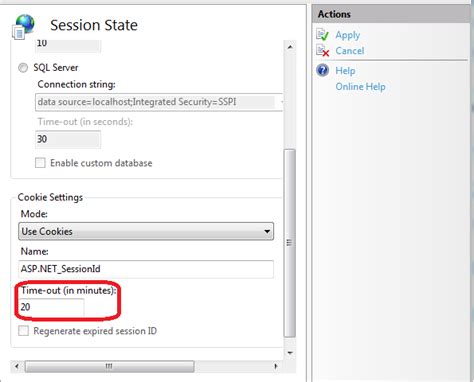Click the Help link in Actions
Image resolution: width=474 pixels, height=382 pixels.
click(x=345, y=71)
